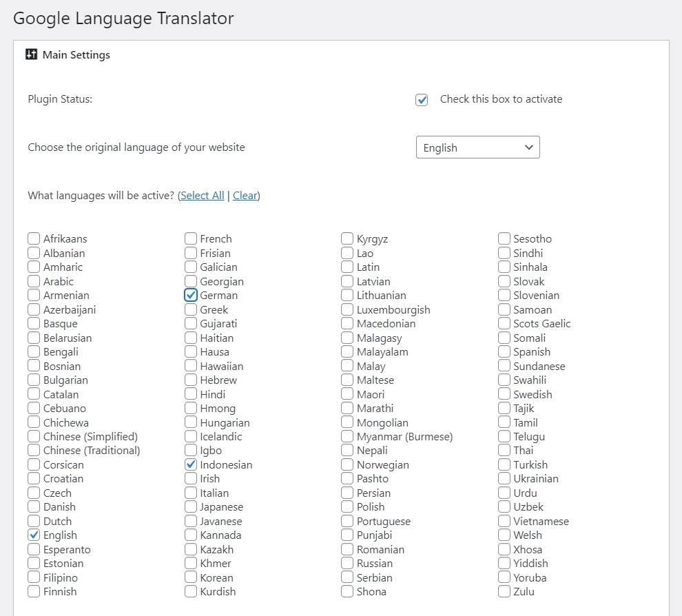Check the Dutch language box
Screen dimensions: 682x616
click(34, 521)
